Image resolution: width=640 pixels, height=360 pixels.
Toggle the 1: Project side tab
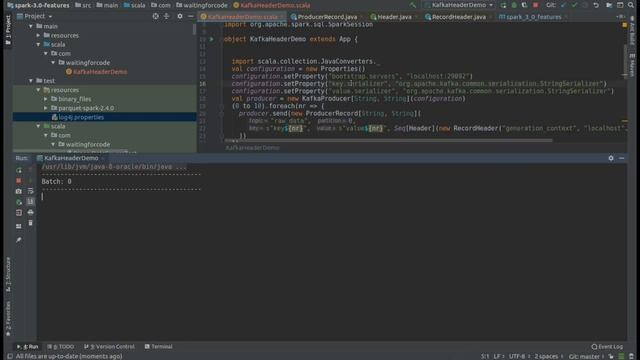(x=8, y=30)
